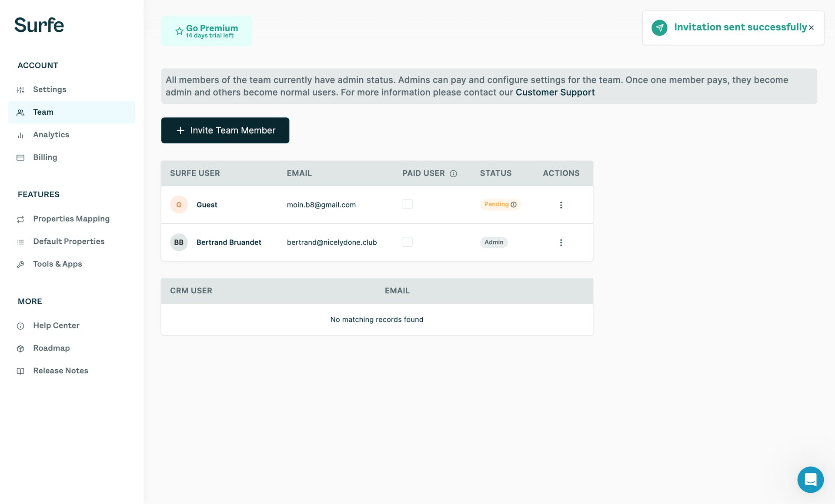Show the Paid User column tooltip
This screenshot has height=504, width=835.
coord(454,173)
